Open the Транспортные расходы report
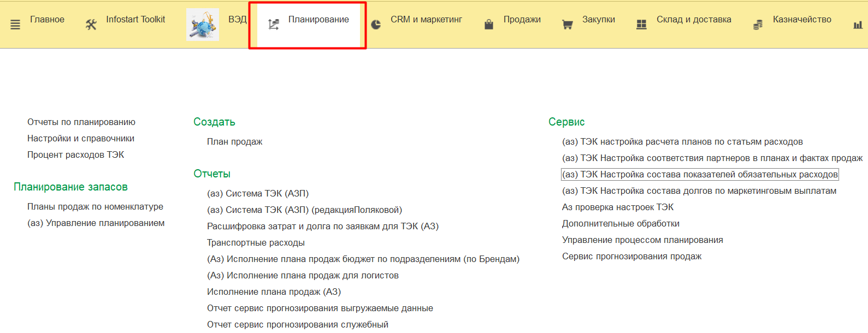 click(x=256, y=243)
